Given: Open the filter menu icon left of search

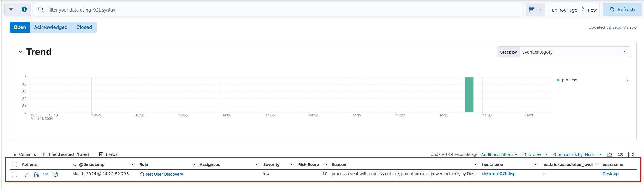Looking at the screenshot, I should pos(11,10).
